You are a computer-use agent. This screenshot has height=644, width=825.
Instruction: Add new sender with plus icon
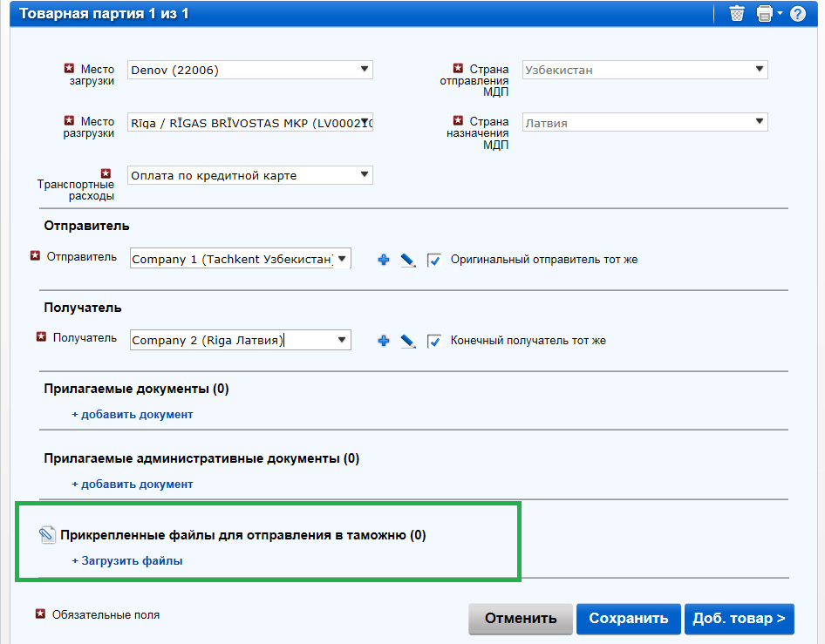coord(383,260)
